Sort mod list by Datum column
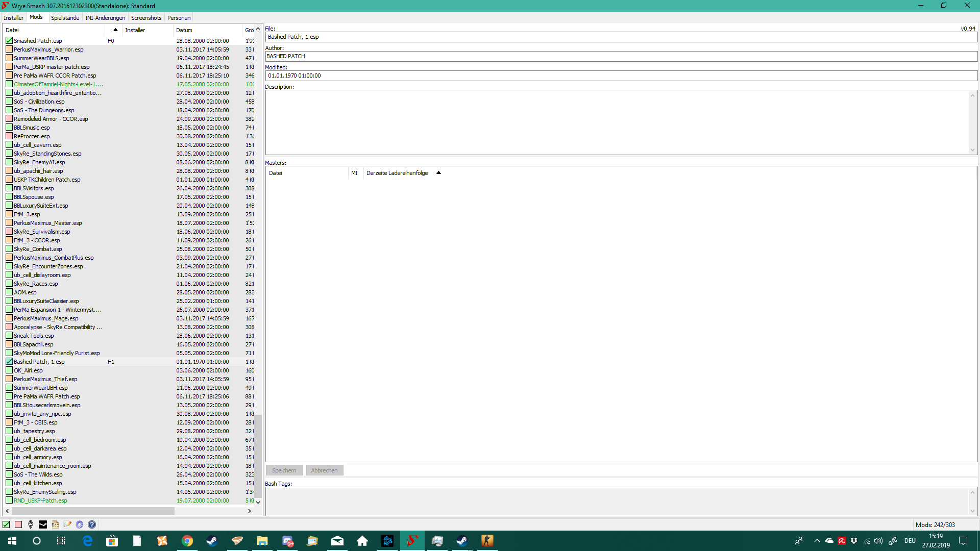The height and width of the screenshot is (551, 980). point(208,30)
